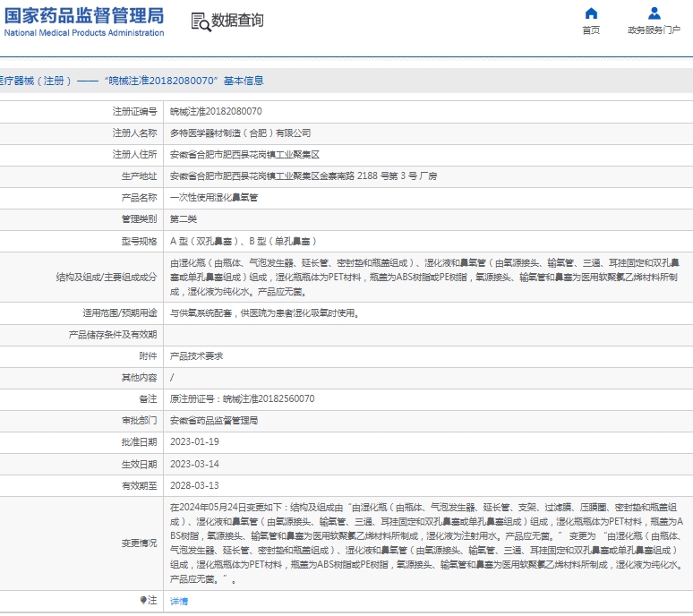Select the 有效期至 label

click(139, 485)
